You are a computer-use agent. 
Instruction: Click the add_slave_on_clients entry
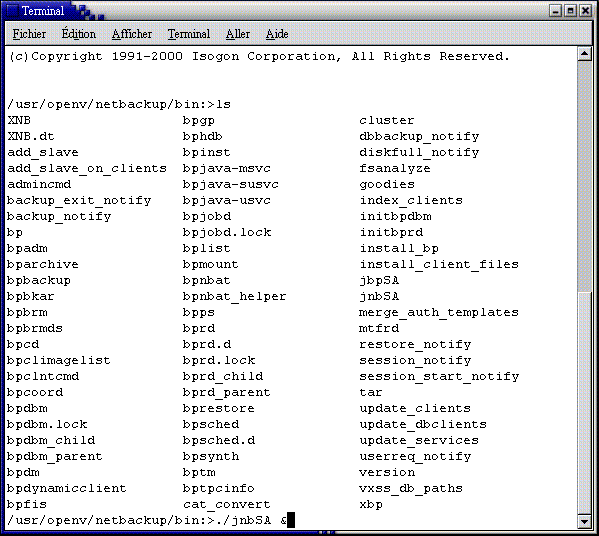click(x=87, y=168)
